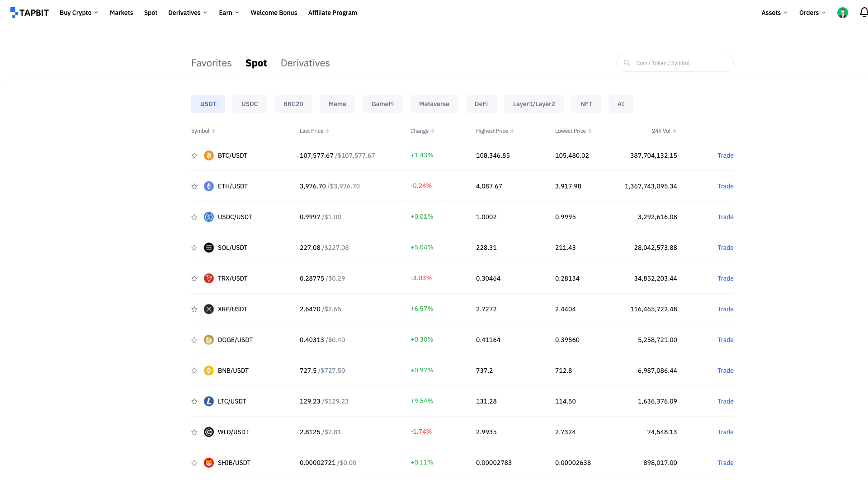This screenshot has width=868, height=488.
Task: Focus the Coin / Token / Symbol search field
Action: pyautogui.click(x=675, y=63)
